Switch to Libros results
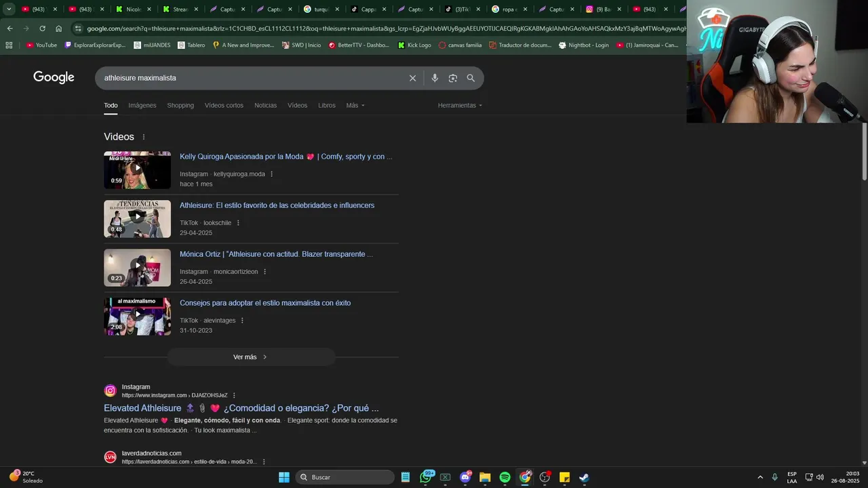 327,105
